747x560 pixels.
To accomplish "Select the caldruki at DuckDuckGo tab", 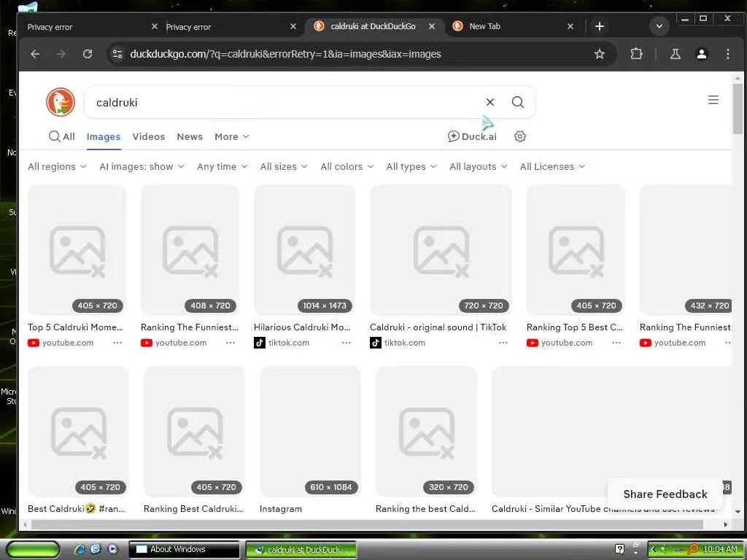I will click(x=374, y=26).
